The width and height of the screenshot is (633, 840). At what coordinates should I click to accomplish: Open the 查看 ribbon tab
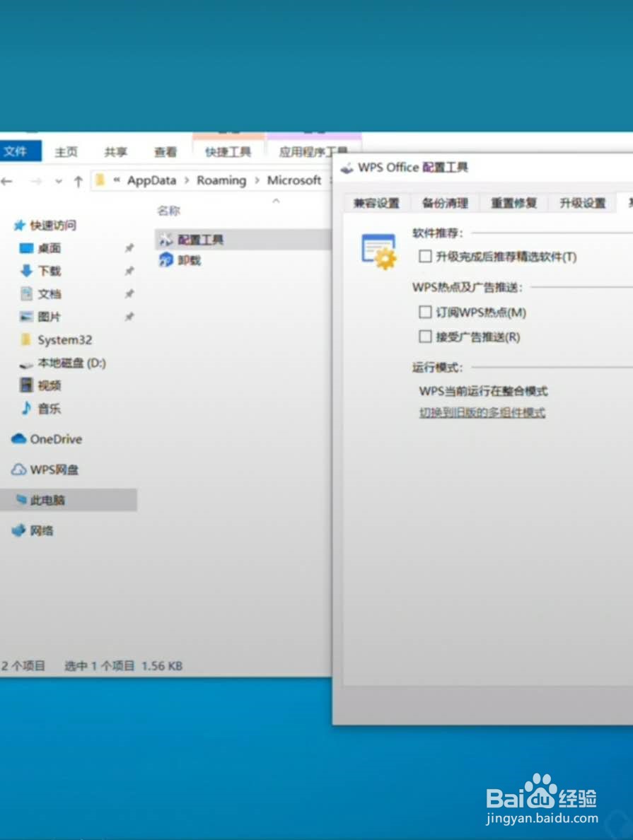tap(165, 151)
